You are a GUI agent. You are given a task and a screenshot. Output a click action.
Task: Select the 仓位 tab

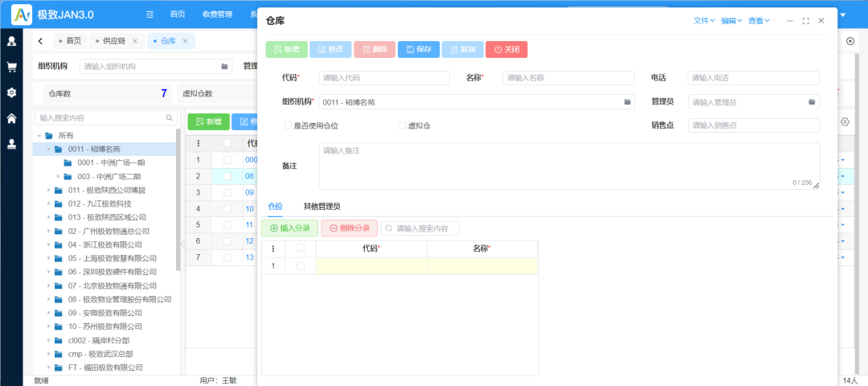[x=275, y=207]
